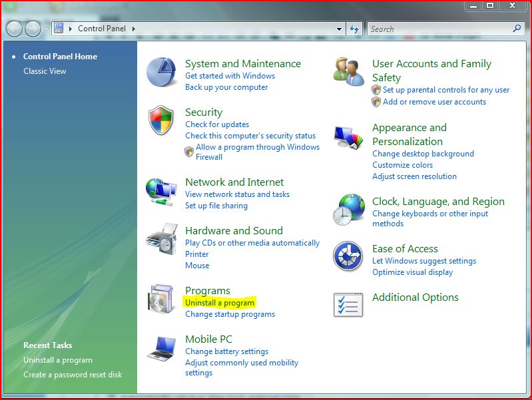Open the Mobile PC heading
Screen dimensions: 532x400
click(208, 339)
